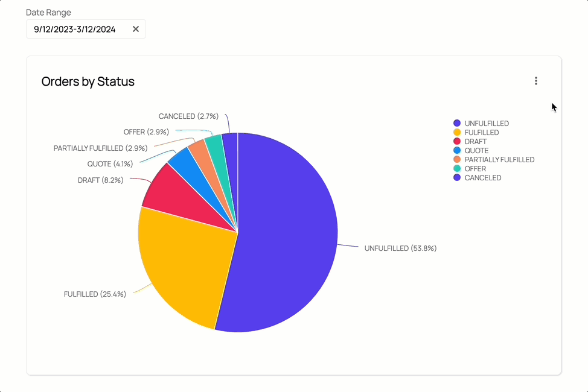The width and height of the screenshot is (588, 392).
Task: Click the OFFER legend color dot
Action: (457, 169)
